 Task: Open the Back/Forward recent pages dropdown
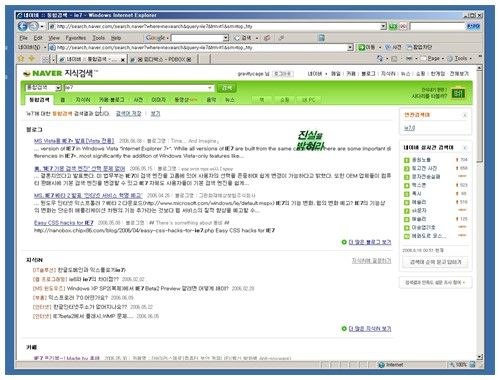[x=42, y=26]
